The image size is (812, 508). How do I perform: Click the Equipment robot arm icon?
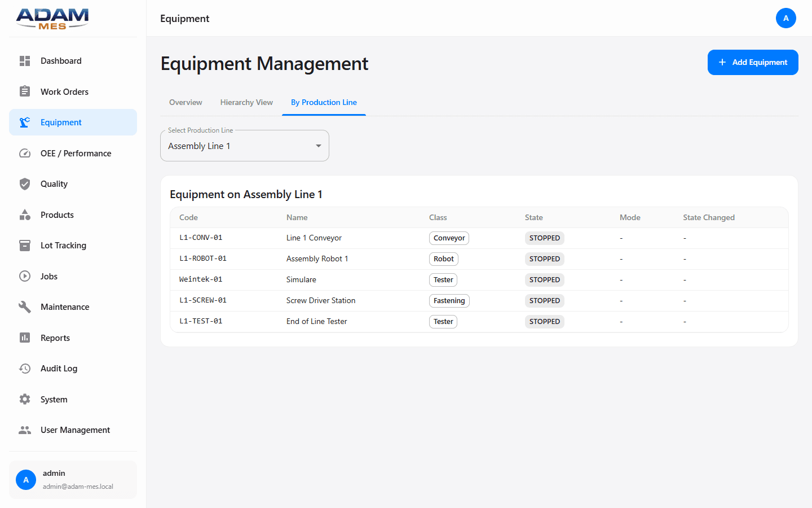click(x=25, y=122)
